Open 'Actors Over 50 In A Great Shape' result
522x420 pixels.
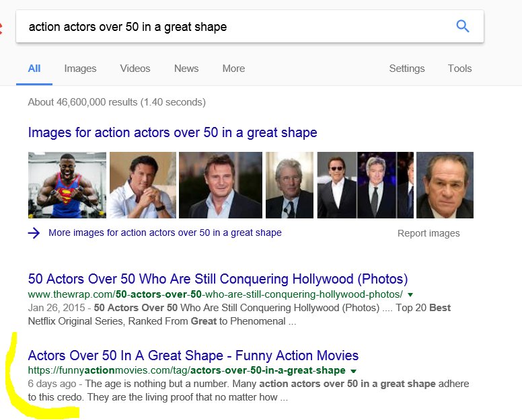193,355
